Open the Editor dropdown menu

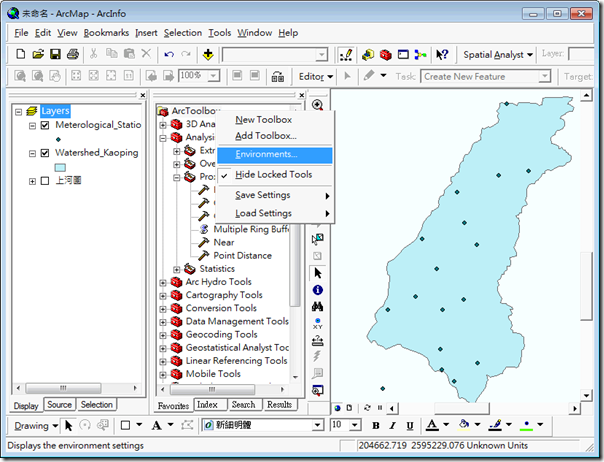pyautogui.click(x=316, y=76)
